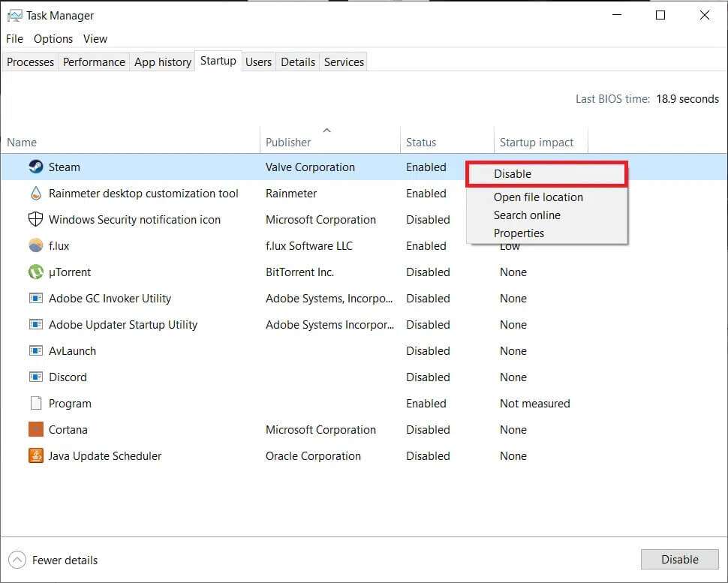Select the Cortana entry name
The height and width of the screenshot is (583, 728).
pos(68,430)
